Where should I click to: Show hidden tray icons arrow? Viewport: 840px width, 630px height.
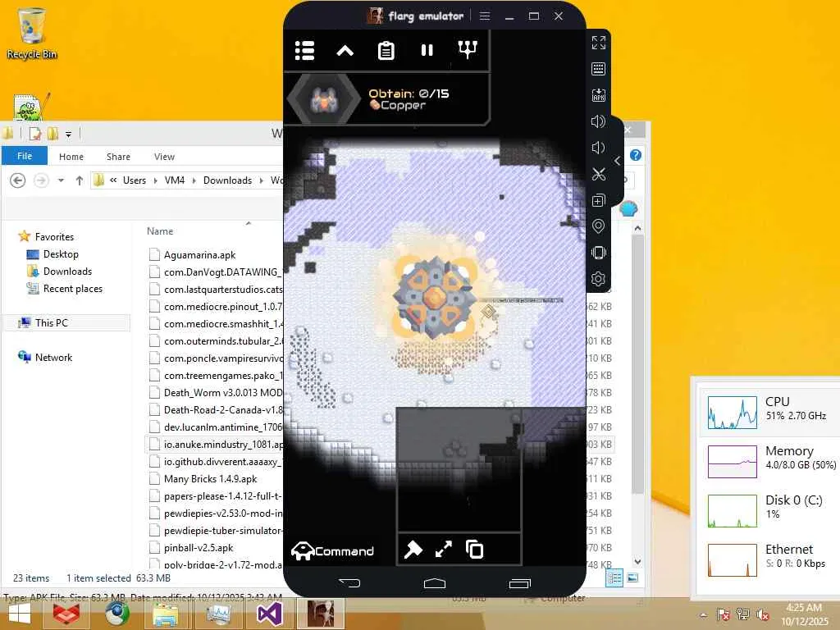pos(703,615)
